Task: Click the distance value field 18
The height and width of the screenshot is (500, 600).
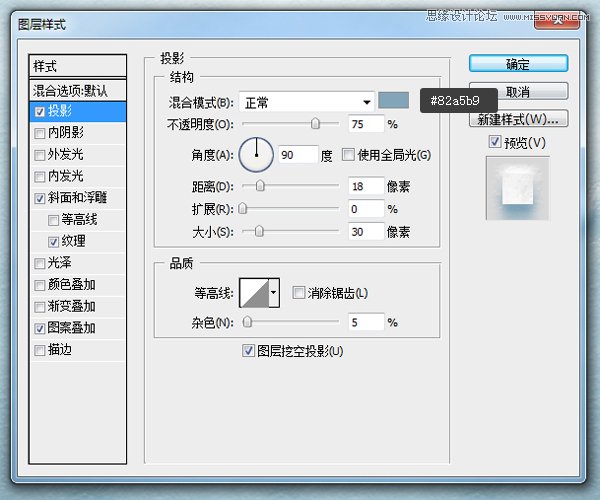Action: click(366, 186)
